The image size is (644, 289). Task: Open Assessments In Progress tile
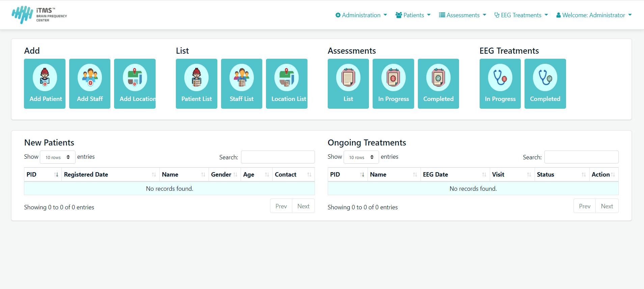(393, 84)
